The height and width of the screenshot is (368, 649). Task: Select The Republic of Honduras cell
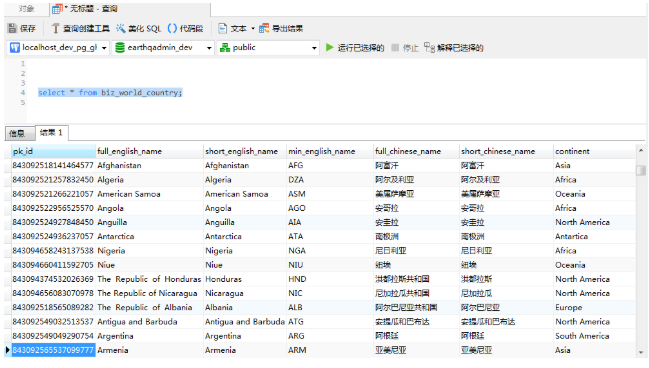coord(149,279)
